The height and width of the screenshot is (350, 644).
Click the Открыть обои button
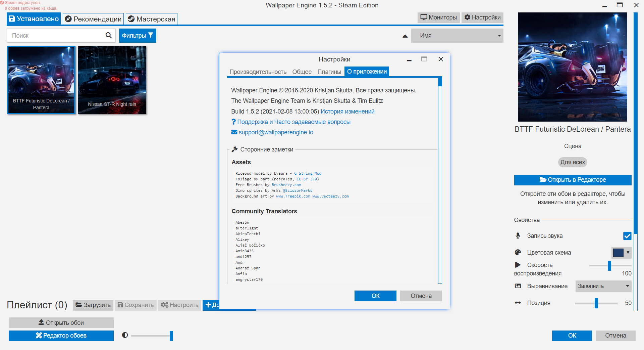click(x=61, y=322)
